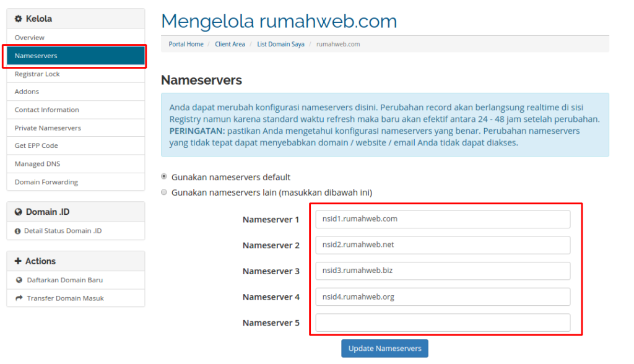Click inside the empty Nameserver 5 field
634x364 pixels.
click(443, 323)
